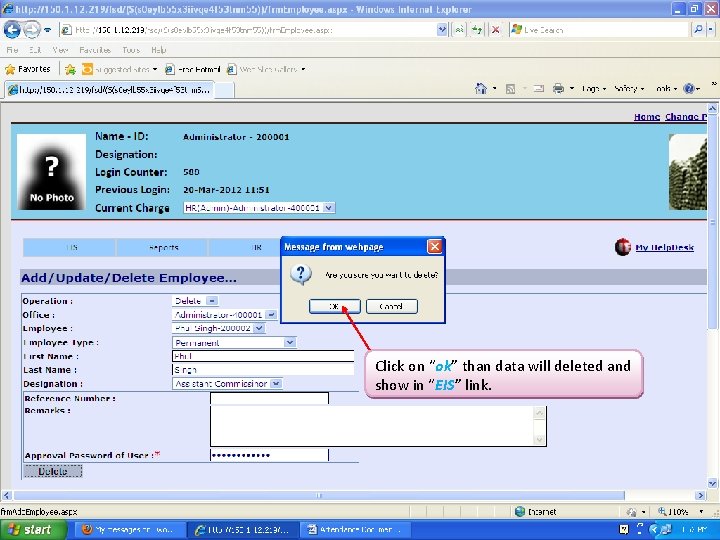Click the blue Help question icon
Viewport: 720px width, 540px height.
tap(689, 89)
